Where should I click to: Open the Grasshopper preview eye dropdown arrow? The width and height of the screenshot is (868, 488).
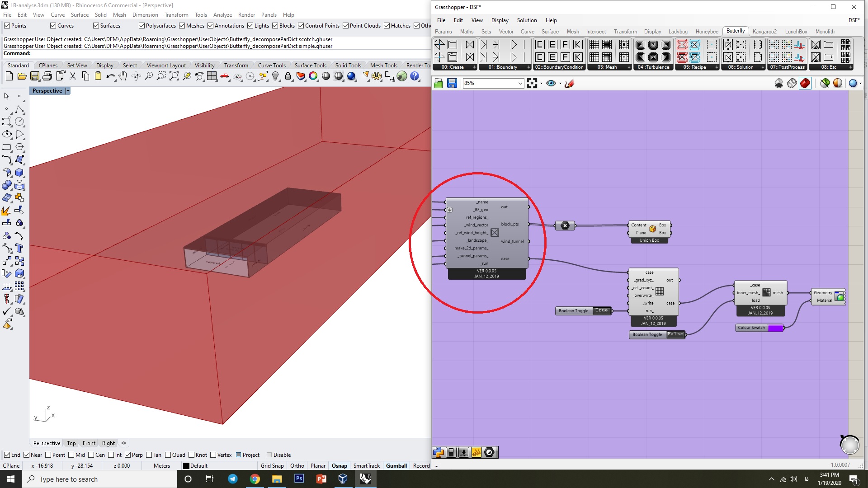click(560, 84)
